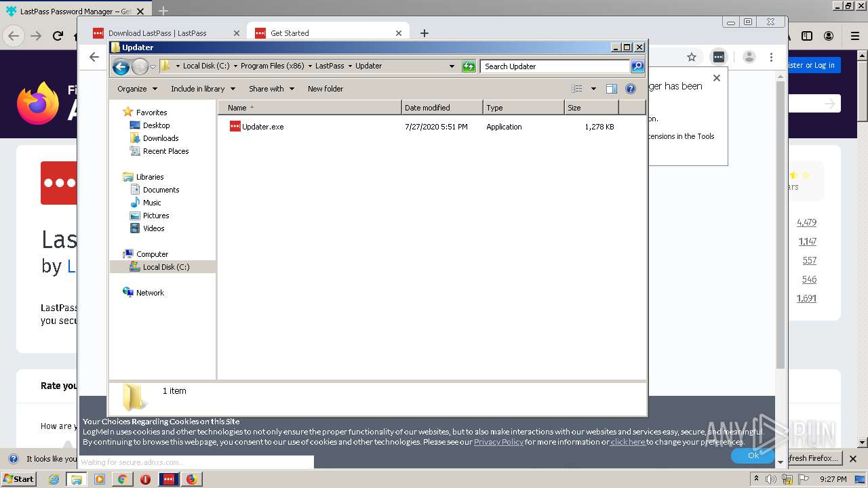Click the search magnifier in Explorer
The width and height of the screenshot is (868, 488).
(x=637, y=66)
